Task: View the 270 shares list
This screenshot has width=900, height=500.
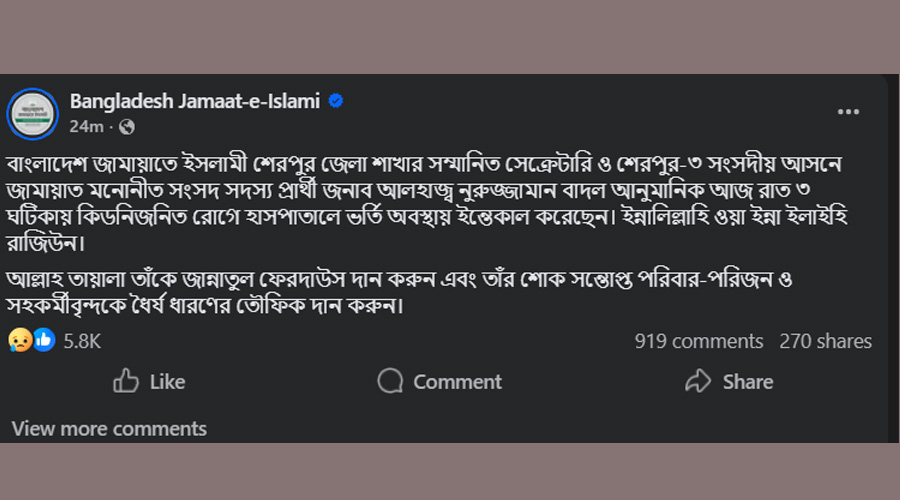Action: tap(825, 341)
